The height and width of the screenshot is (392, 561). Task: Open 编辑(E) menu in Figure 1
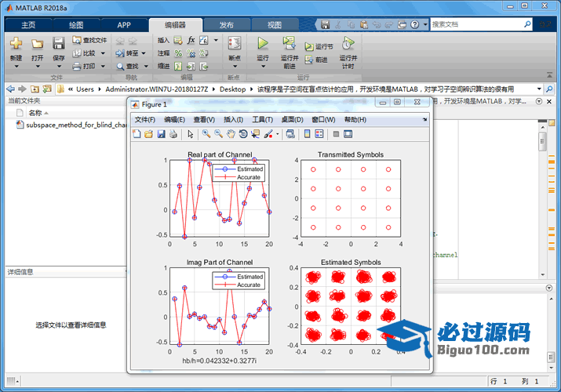175,120
